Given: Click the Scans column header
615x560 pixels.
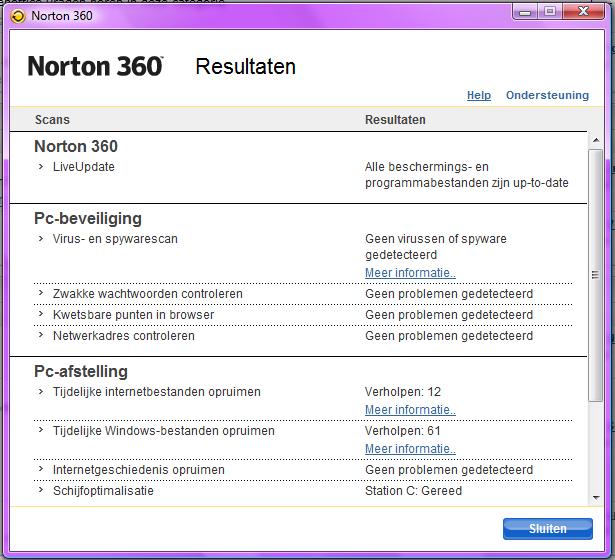Looking at the screenshot, I should coord(52,120).
